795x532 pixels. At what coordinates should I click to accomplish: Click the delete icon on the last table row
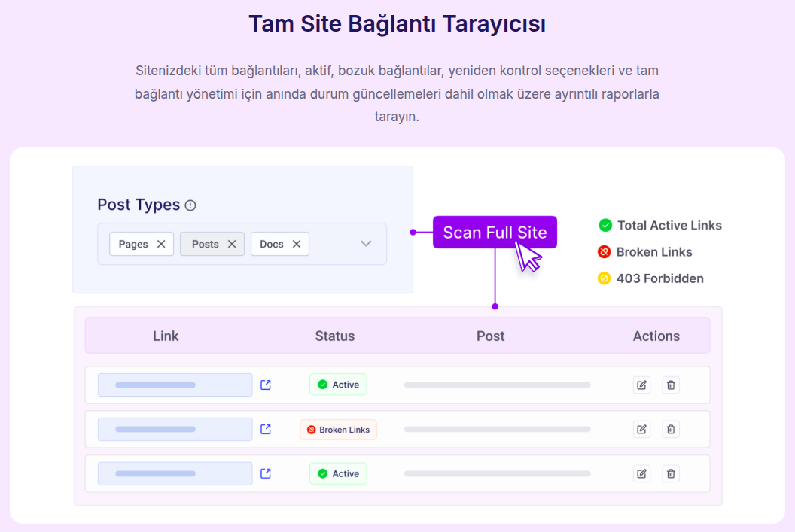coord(671,473)
